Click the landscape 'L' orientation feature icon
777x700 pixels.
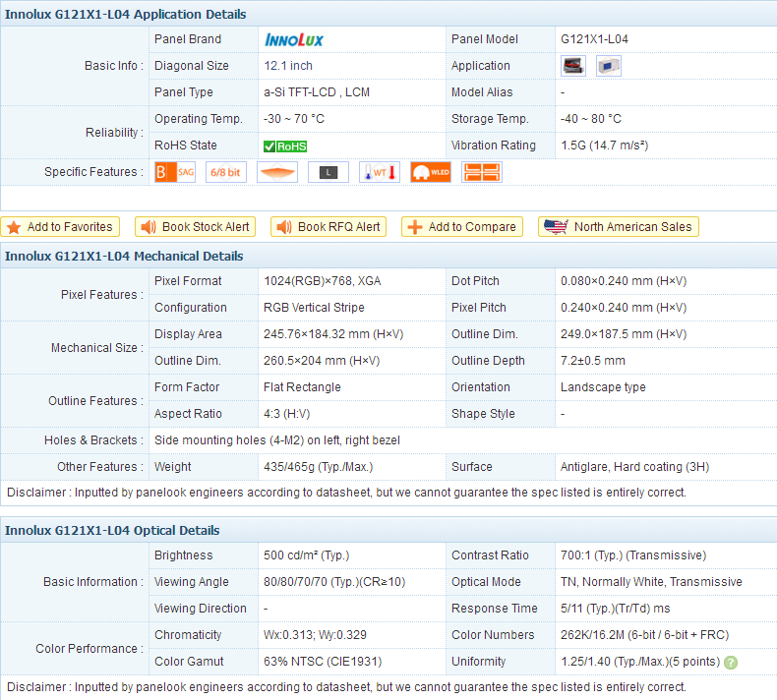[x=329, y=172]
